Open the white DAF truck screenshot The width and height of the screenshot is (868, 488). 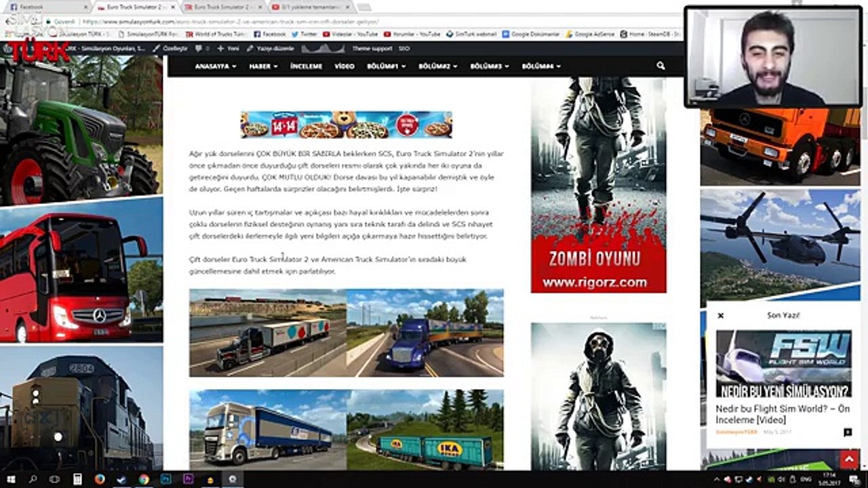click(x=268, y=430)
